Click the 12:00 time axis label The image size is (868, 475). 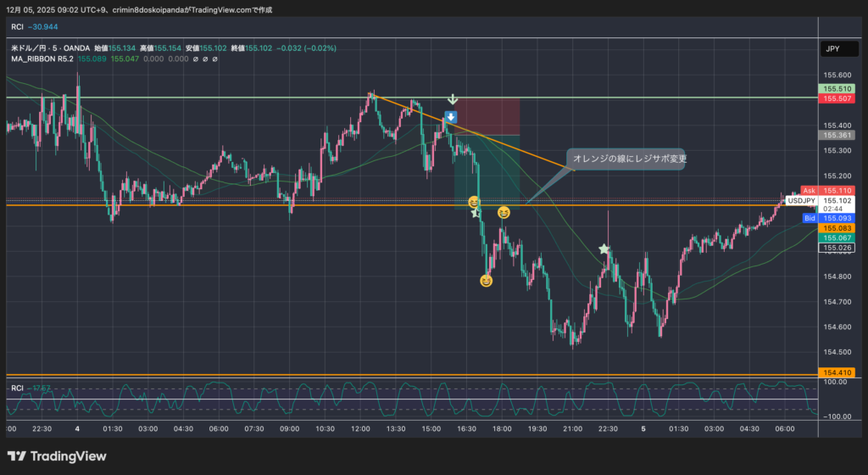click(x=361, y=429)
